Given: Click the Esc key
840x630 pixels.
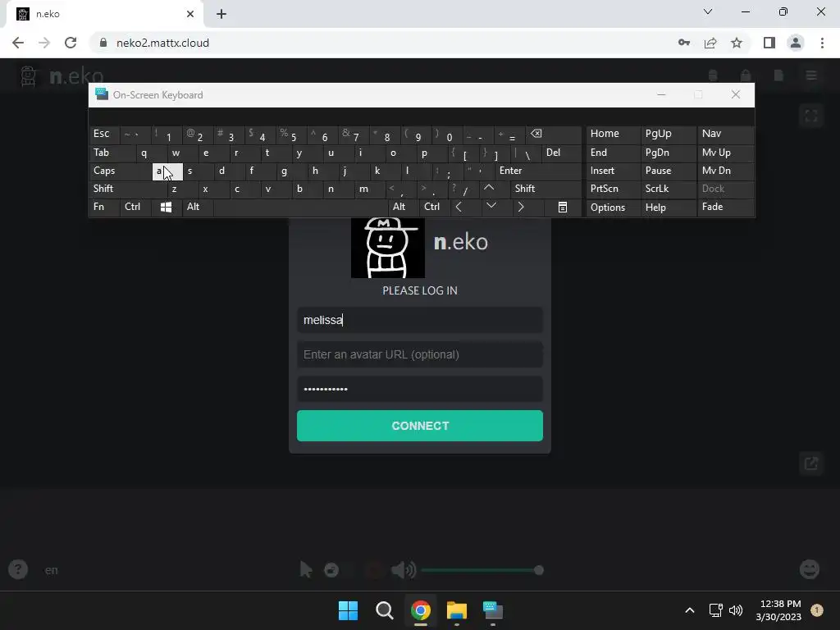Looking at the screenshot, I should pos(104,135).
